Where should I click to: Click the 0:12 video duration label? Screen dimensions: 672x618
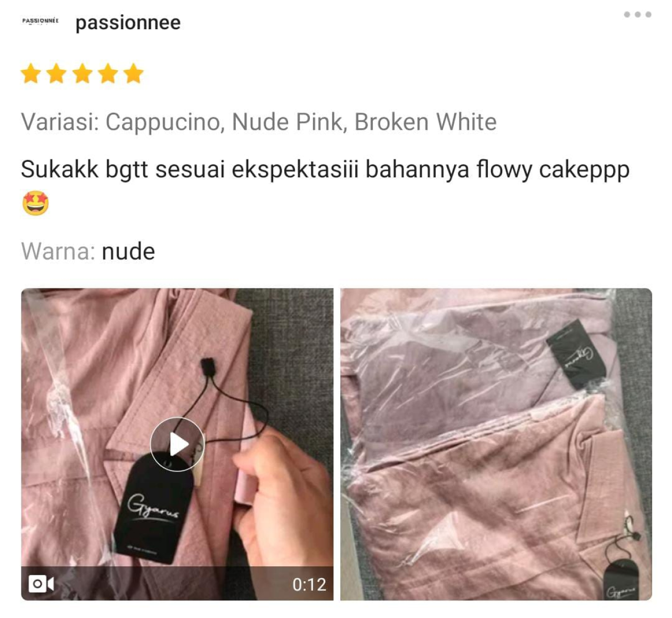click(309, 584)
